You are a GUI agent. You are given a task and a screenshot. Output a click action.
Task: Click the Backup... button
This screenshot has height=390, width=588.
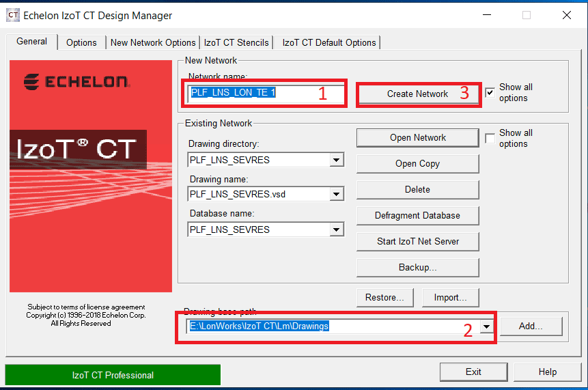417,267
